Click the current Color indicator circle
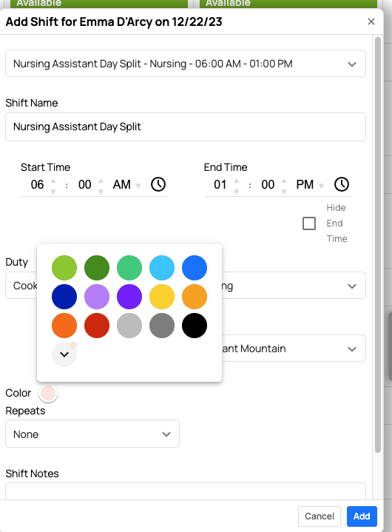The image size is (392, 532). point(48,393)
